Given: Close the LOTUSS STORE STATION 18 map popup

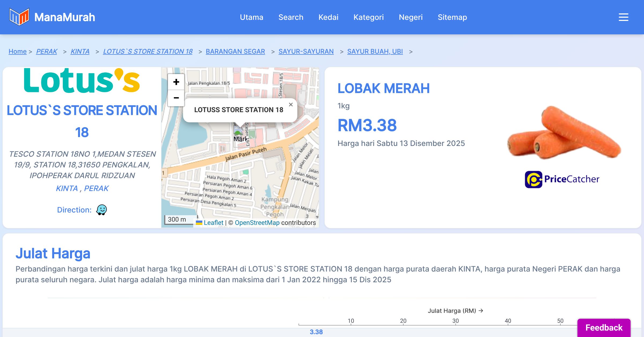Looking at the screenshot, I should coord(291,105).
